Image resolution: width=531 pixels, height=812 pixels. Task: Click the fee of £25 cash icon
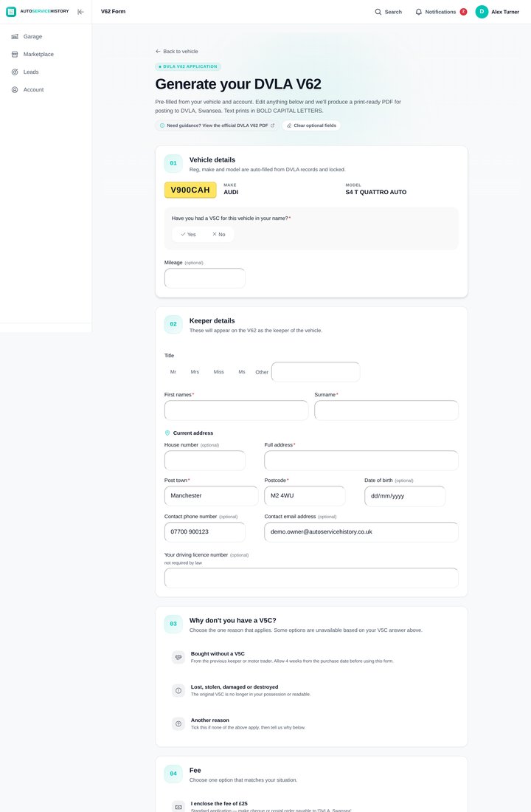click(x=178, y=806)
